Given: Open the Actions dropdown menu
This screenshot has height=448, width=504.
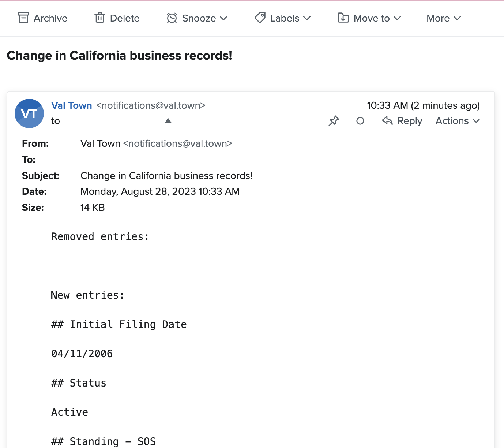Looking at the screenshot, I should point(458,121).
